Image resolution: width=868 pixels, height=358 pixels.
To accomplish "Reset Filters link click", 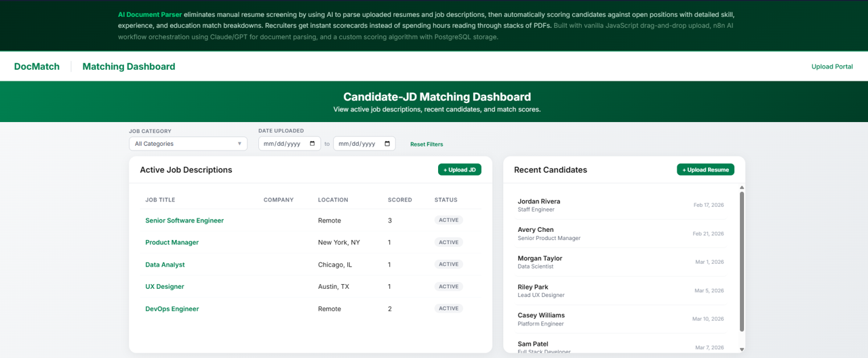I will tap(427, 144).
